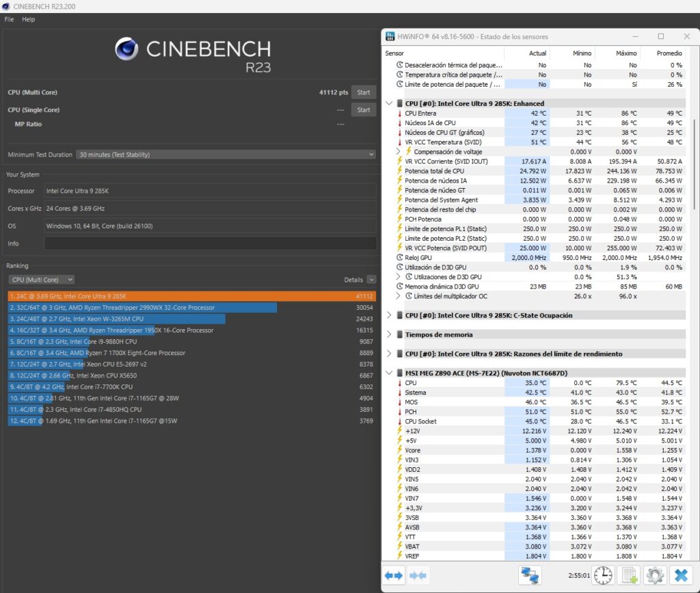Open the Details dropdown arrow in Ranking
The height and width of the screenshot is (593, 700).
point(371,280)
